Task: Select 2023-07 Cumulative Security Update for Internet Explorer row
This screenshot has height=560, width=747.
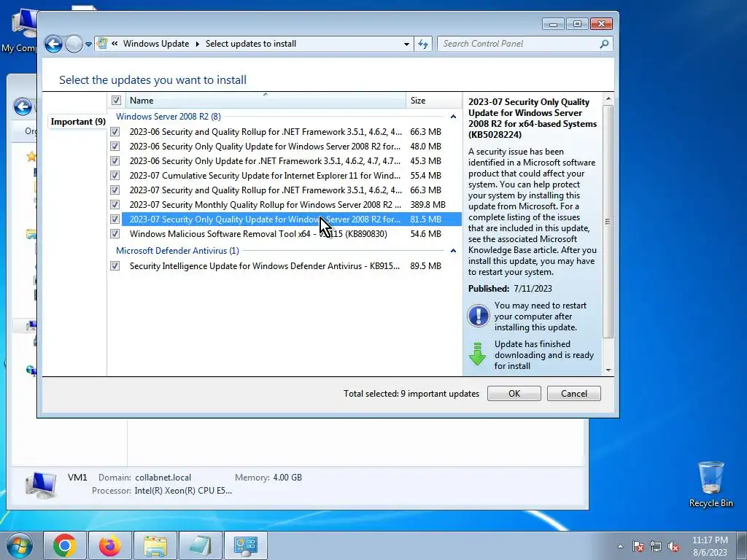Action: coord(291,176)
